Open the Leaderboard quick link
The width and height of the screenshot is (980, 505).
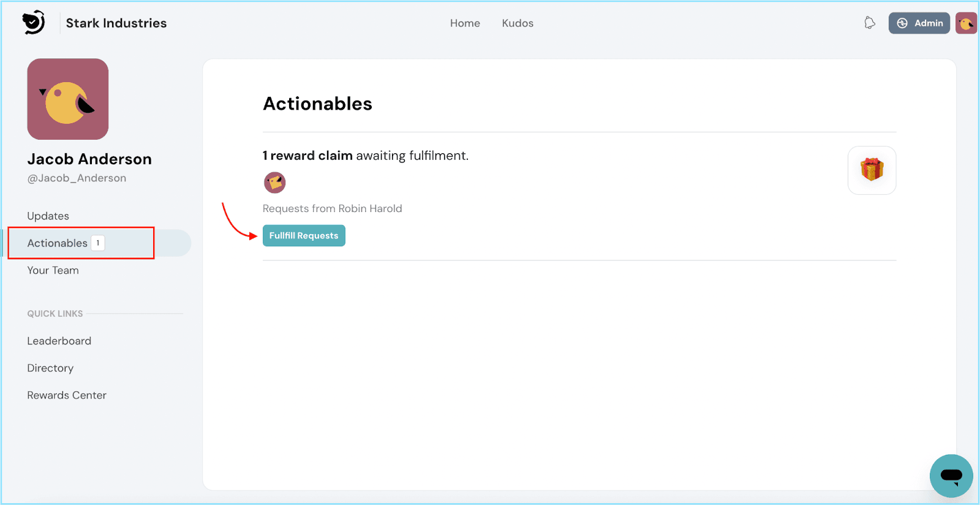point(59,341)
